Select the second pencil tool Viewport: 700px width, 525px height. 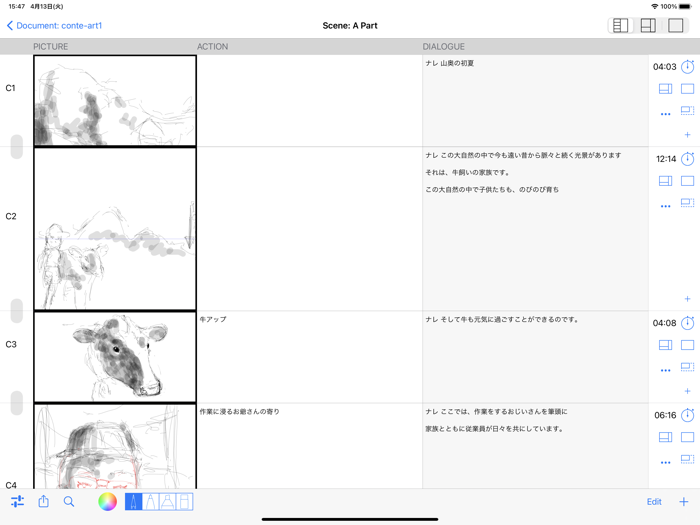click(150, 501)
